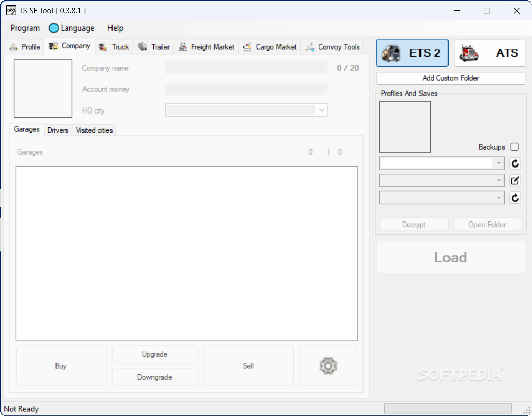Click inside the empty garages list box
Image resolution: width=532 pixels, height=416 pixels.
[x=187, y=254]
